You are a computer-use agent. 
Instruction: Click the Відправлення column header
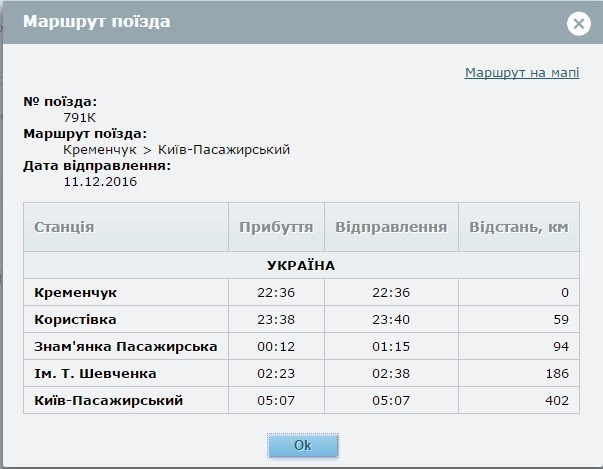(390, 227)
